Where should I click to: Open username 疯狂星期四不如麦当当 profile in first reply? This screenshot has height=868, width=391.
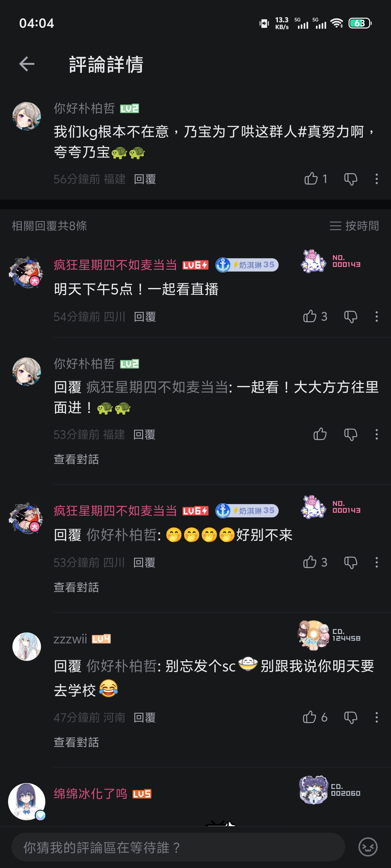coord(115,265)
